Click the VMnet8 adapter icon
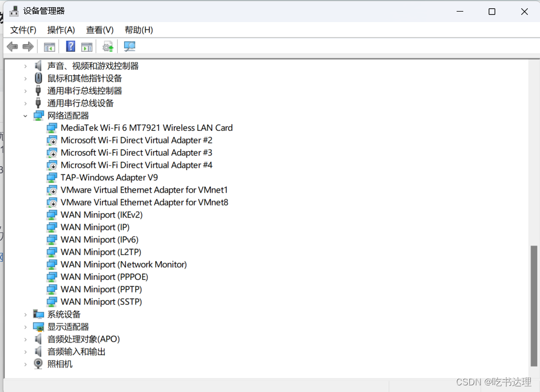The width and height of the screenshot is (540, 392). click(x=52, y=202)
